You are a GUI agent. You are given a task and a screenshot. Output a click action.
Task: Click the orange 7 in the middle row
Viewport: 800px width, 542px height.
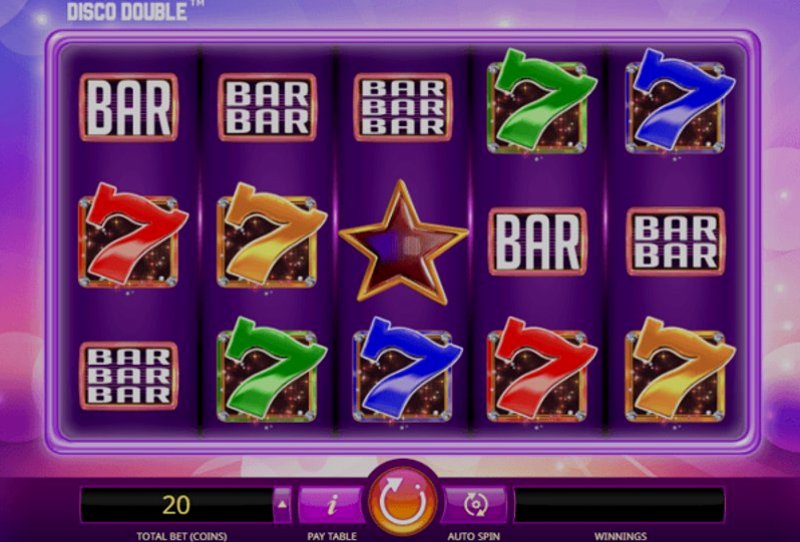click(x=270, y=236)
